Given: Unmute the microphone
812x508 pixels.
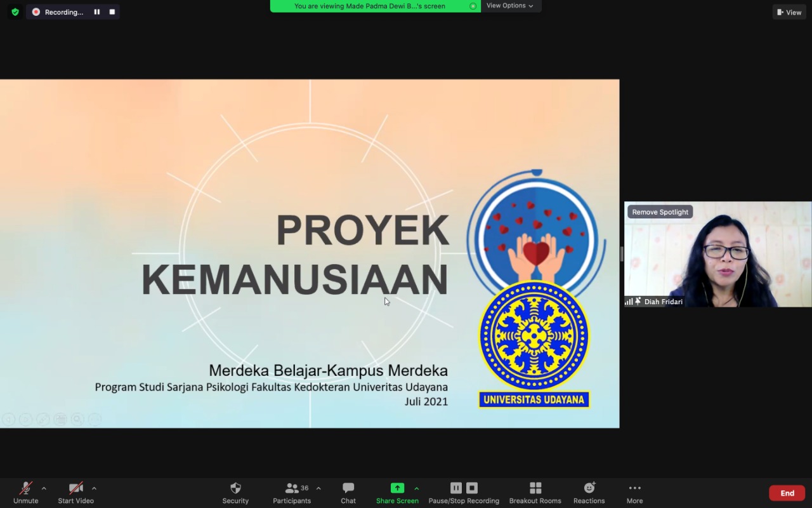Looking at the screenshot, I should (26, 493).
